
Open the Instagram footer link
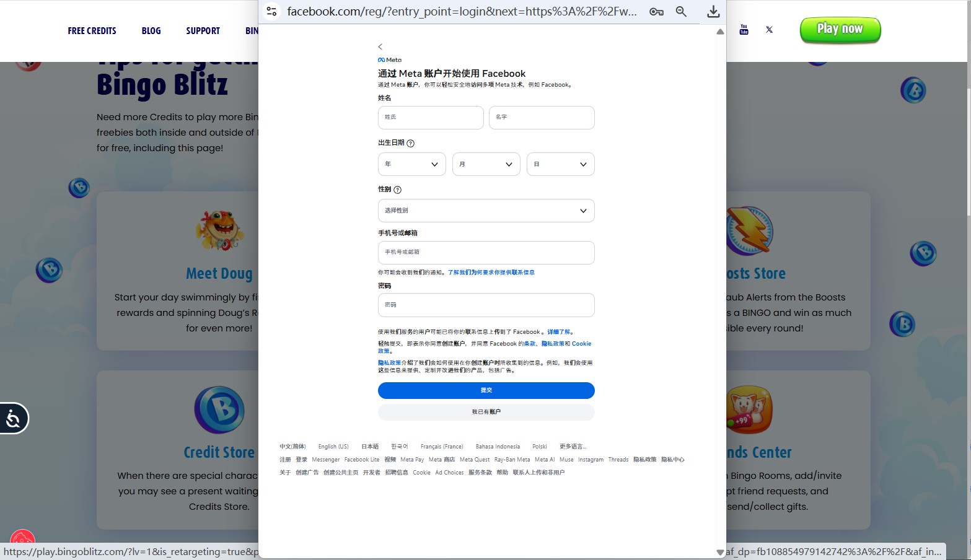(591, 460)
